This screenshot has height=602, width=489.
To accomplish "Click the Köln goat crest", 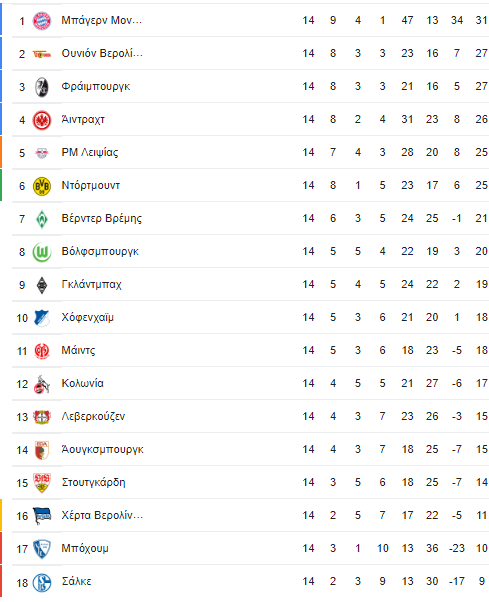I will tap(41, 384).
